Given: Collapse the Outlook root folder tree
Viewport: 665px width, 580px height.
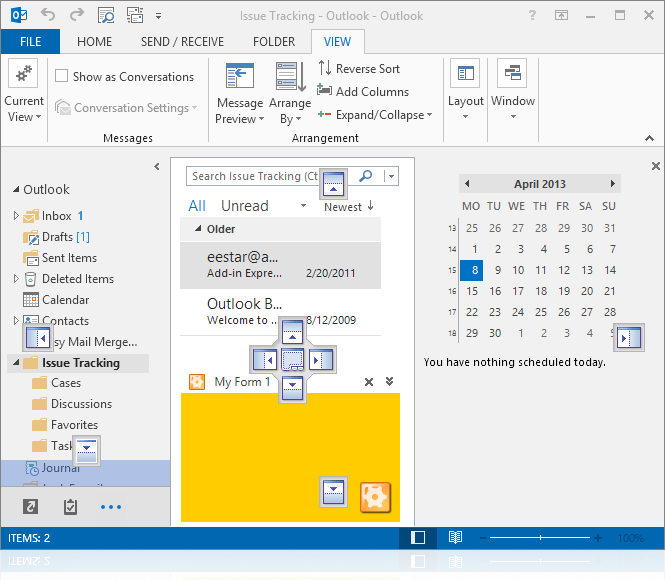Looking at the screenshot, I should click(x=16, y=189).
